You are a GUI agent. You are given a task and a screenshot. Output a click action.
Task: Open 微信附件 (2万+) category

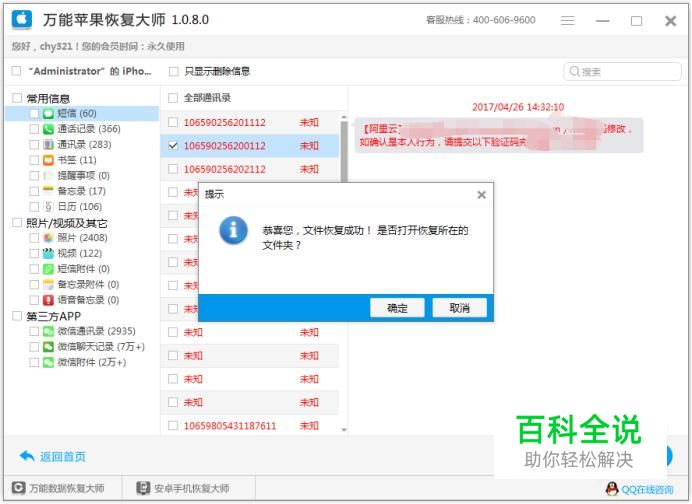[x=92, y=362]
